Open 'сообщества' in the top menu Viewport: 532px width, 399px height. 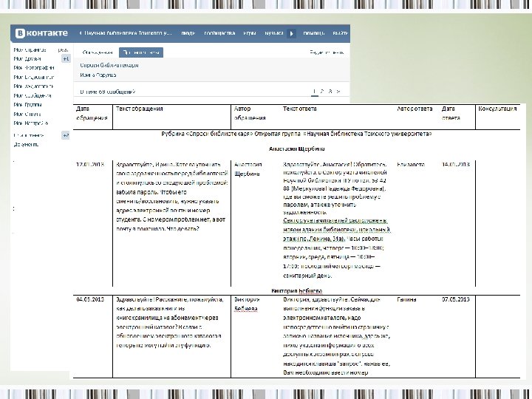[219, 33]
